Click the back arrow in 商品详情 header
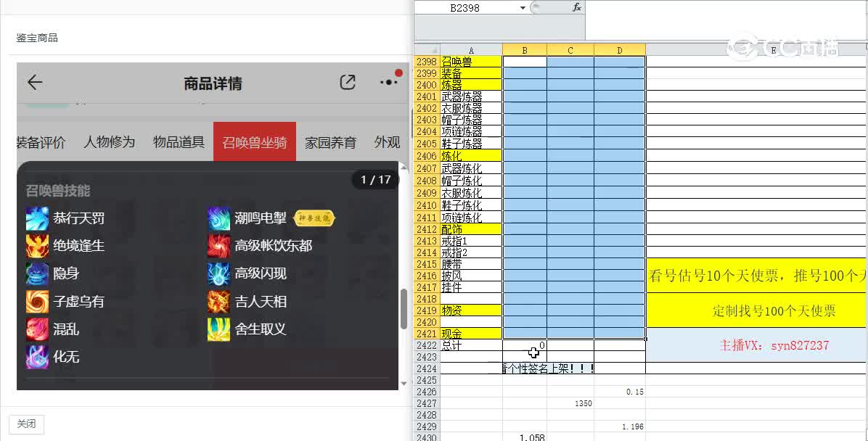The width and height of the screenshot is (868, 441). tap(35, 83)
